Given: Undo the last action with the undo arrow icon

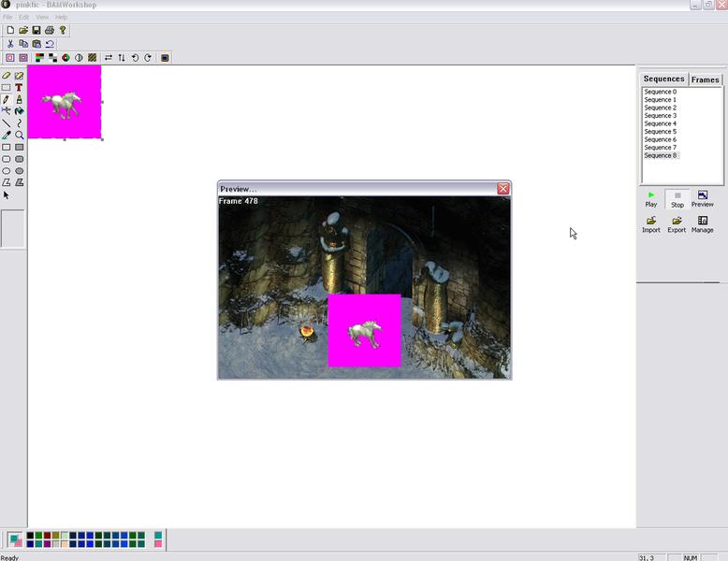Looking at the screenshot, I should 50,44.
